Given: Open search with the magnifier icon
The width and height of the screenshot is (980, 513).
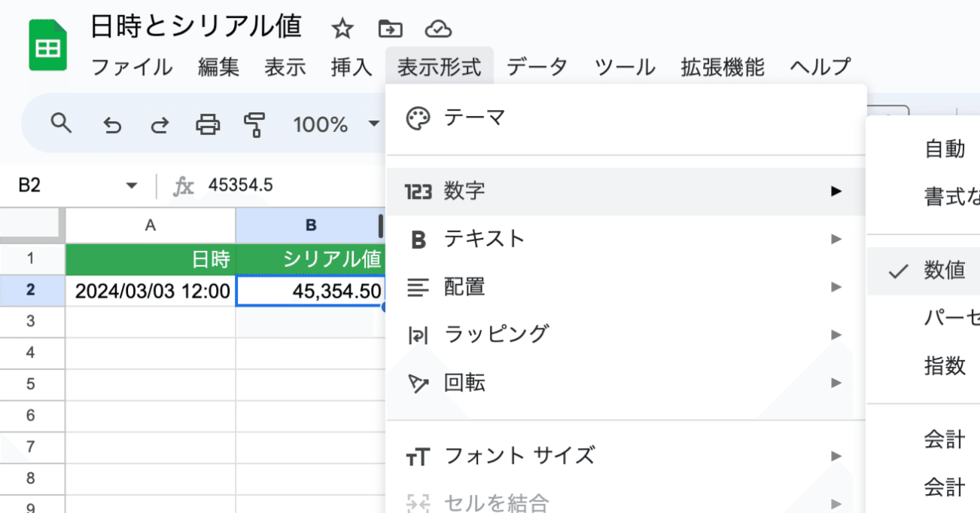Looking at the screenshot, I should (61, 124).
